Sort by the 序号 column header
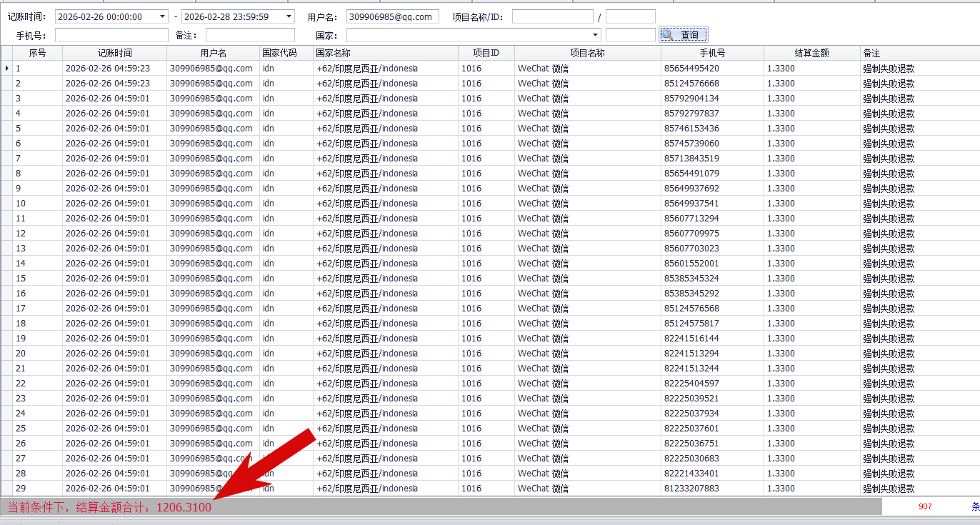 [x=37, y=53]
